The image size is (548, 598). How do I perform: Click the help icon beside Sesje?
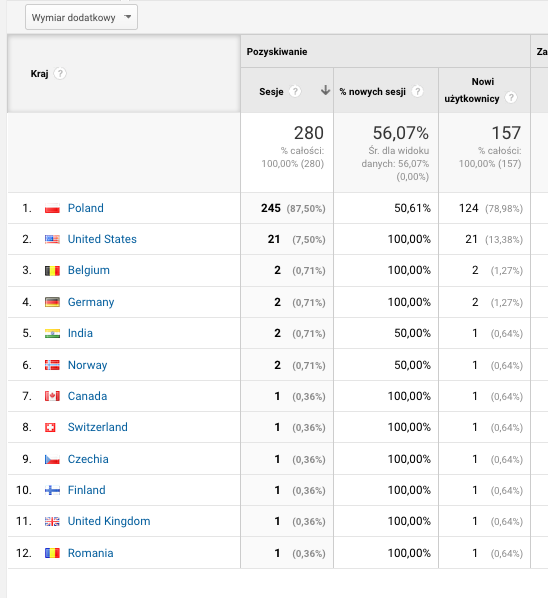click(295, 92)
